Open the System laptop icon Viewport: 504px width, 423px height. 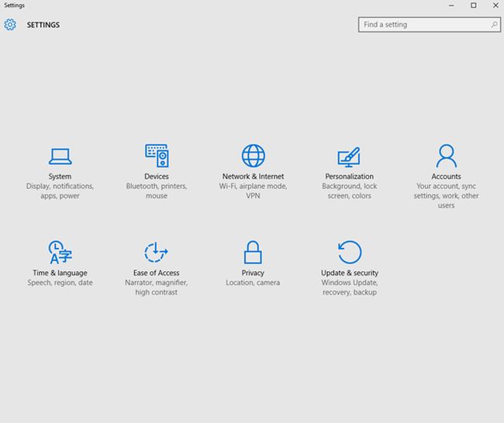(x=60, y=156)
